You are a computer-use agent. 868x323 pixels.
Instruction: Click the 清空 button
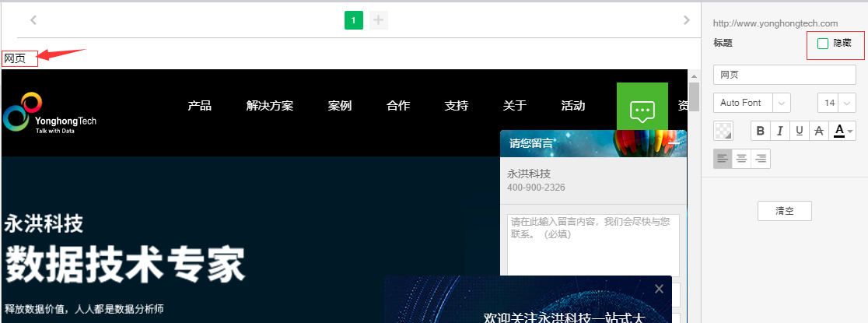click(x=784, y=211)
